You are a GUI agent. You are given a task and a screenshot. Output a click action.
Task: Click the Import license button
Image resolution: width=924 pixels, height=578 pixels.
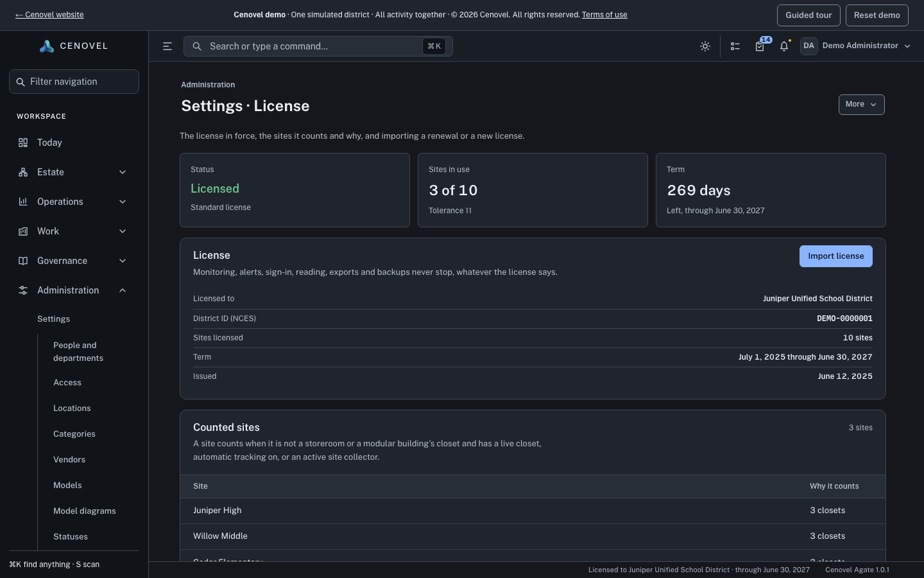click(x=835, y=256)
